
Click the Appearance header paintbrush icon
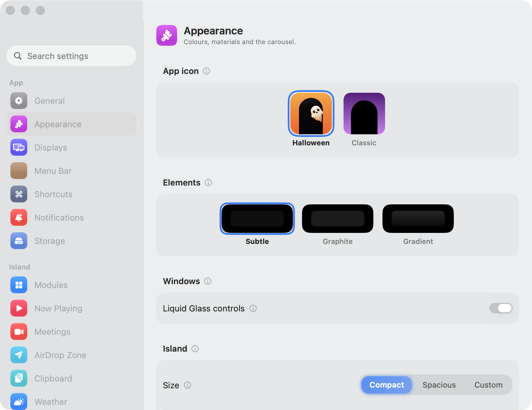(167, 35)
